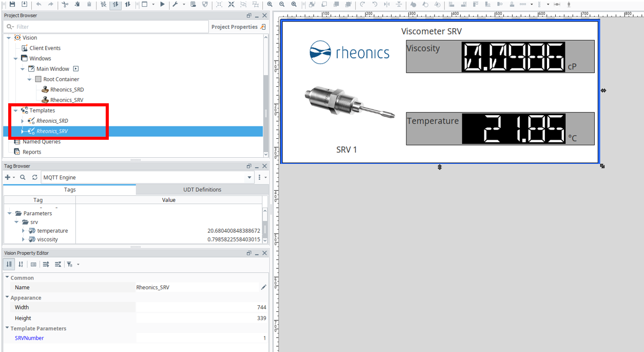Click the Tag Browser vertical scrollbar
Image resolution: width=644 pixels, height=352 pixels.
(x=265, y=225)
